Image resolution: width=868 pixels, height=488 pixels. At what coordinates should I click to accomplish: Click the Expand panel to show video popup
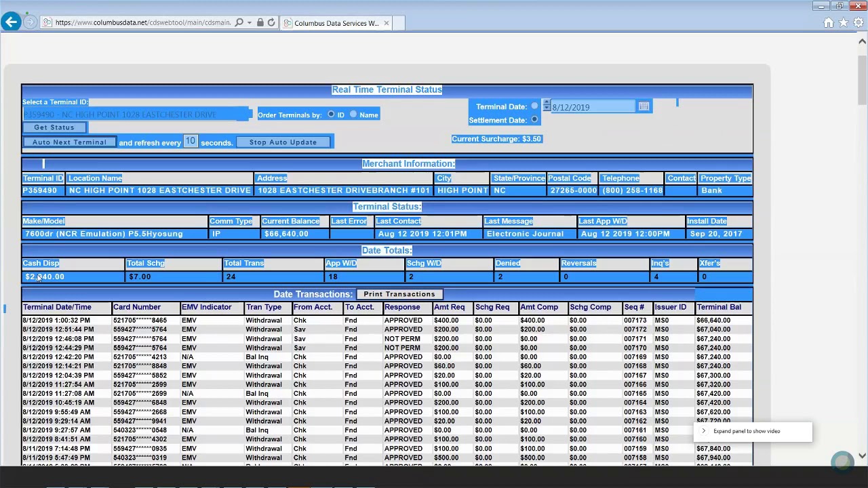tap(753, 431)
